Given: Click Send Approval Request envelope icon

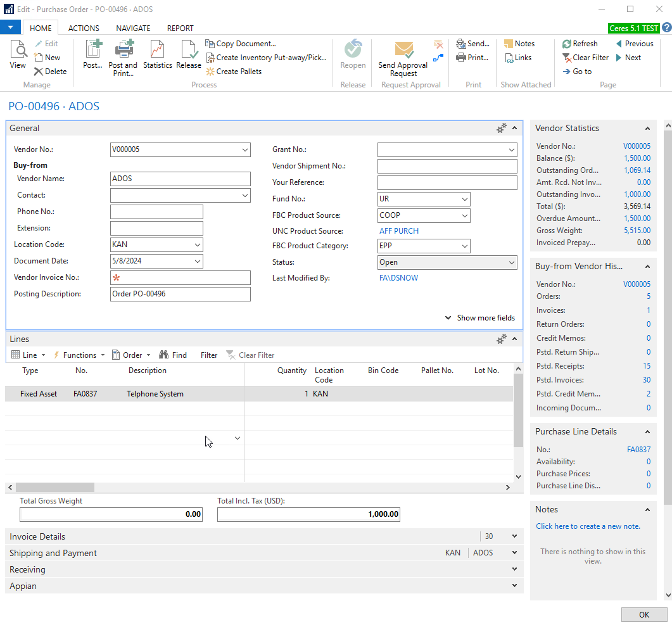Looking at the screenshot, I should click(x=403, y=49).
